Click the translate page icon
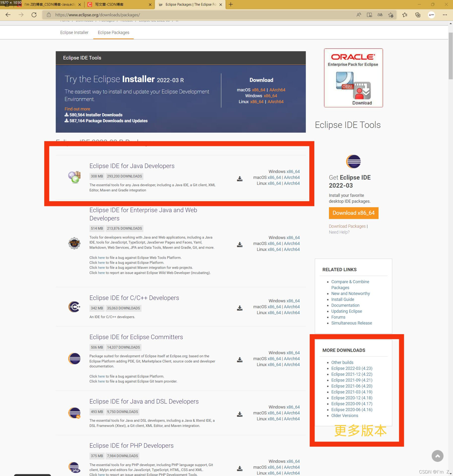This screenshot has height=476, width=453. [380, 15]
